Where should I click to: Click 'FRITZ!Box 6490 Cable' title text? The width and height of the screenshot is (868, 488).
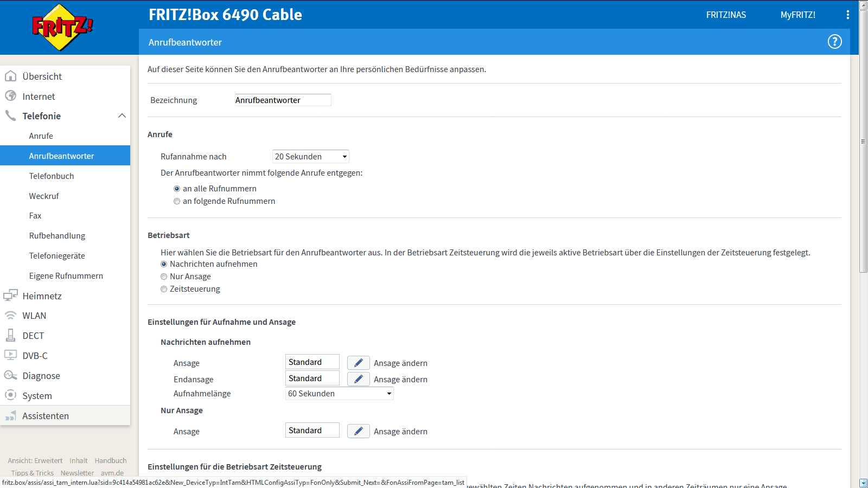tap(225, 15)
